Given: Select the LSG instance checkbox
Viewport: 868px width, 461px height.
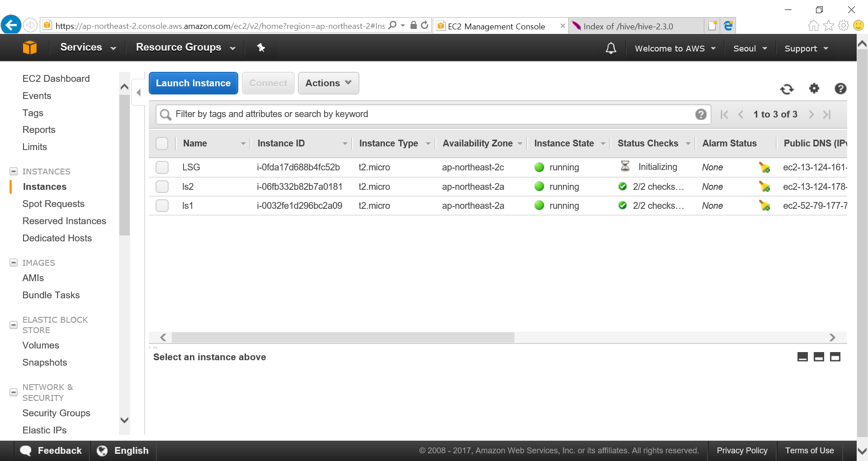Looking at the screenshot, I should click(x=162, y=167).
